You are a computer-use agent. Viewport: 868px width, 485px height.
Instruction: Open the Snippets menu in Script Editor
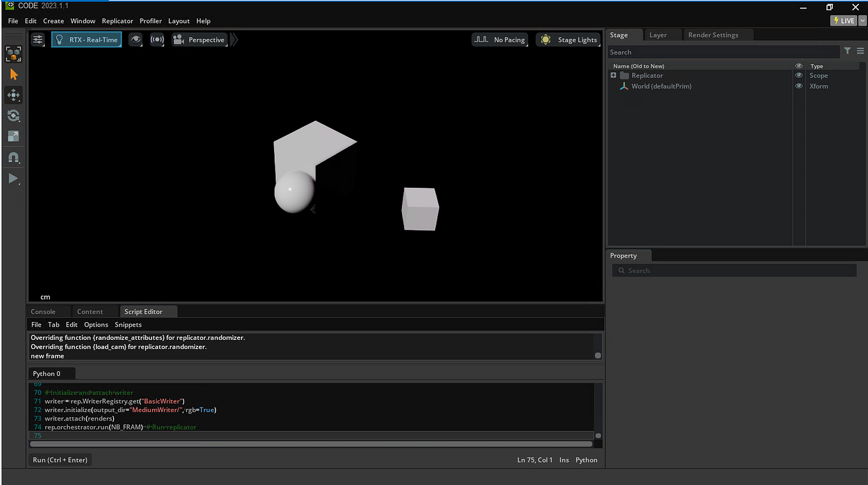[x=128, y=324]
